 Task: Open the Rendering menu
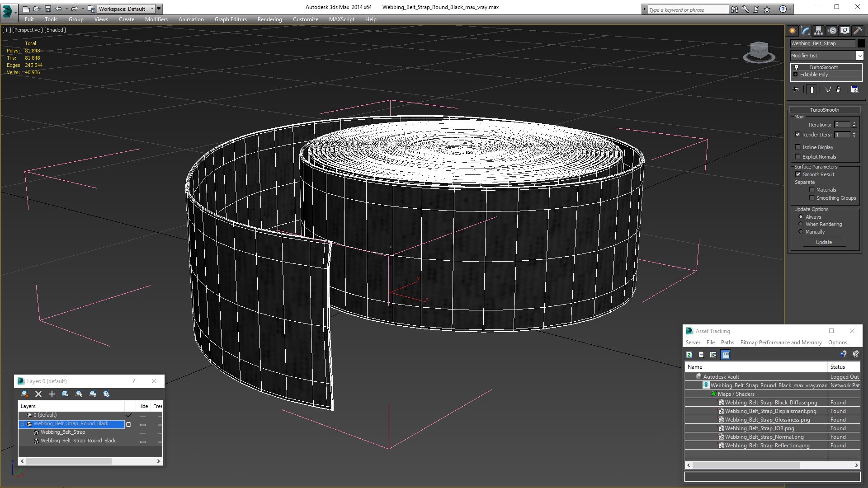pos(269,19)
